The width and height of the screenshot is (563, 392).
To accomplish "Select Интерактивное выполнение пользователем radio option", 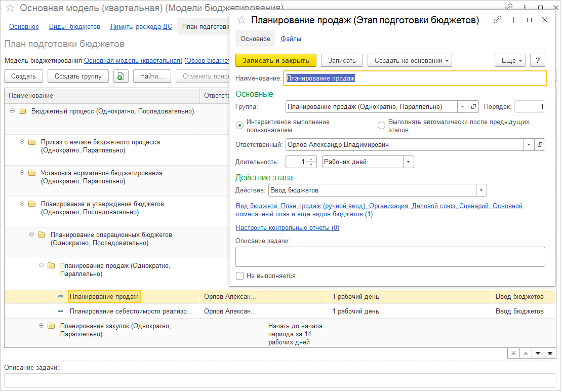I will pyautogui.click(x=240, y=126).
